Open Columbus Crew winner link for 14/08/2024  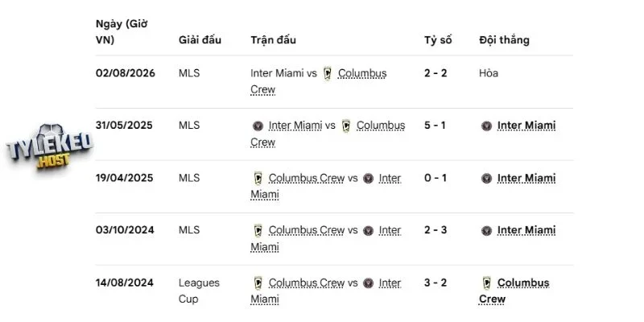[x=514, y=291]
